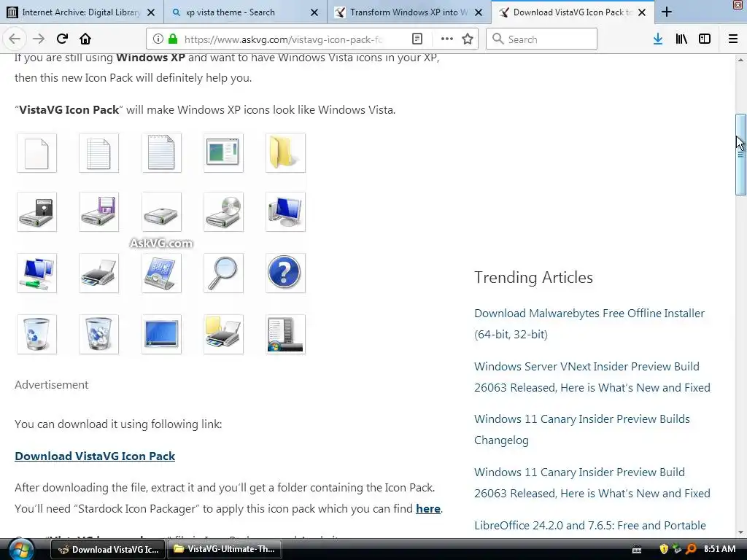Image resolution: width=747 pixels, height=560 pixels.
Task: Close the xp vista theme Search tab
Action: coord(314,13)
